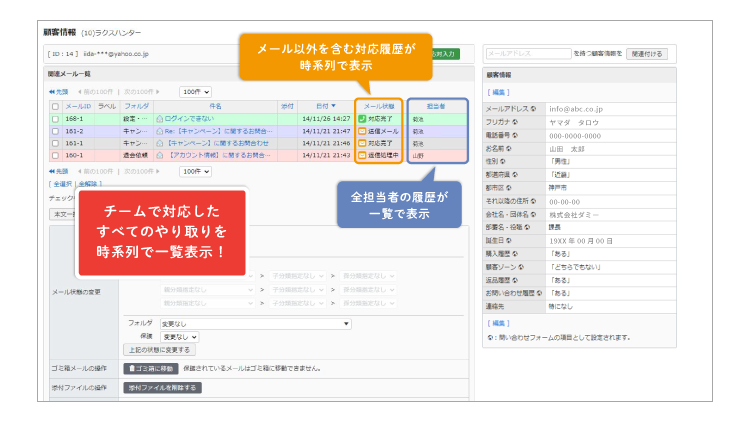
Task: Click form icon next to フリガナ label
Action: click(x=515, y=122)
